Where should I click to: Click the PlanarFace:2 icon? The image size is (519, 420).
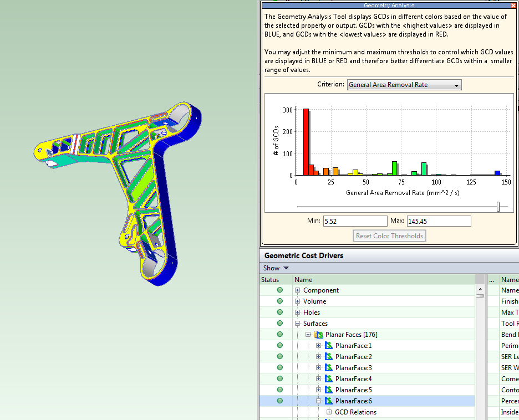click(x=329, y=357)
